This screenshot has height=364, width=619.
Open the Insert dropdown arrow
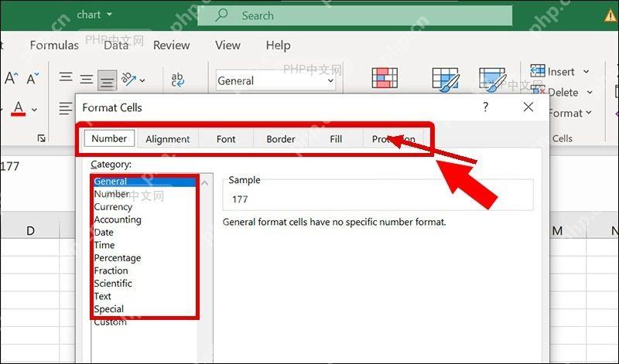587,72
